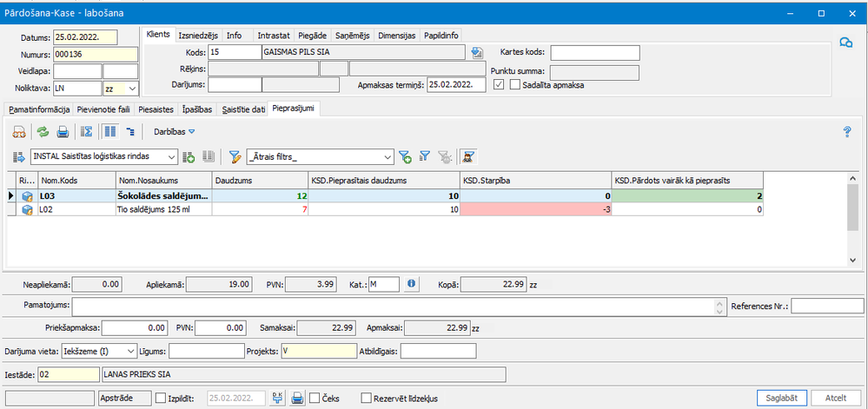Screen dimensions: 868x409
Task: Enable the Sadalīta apmaksa checkbox
Action: click(x=515, y=85)
